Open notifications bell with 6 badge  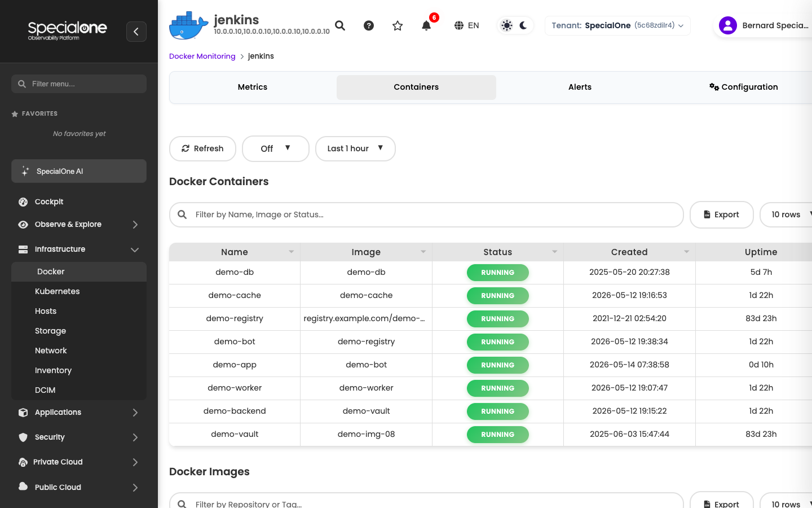coord(427,25)
